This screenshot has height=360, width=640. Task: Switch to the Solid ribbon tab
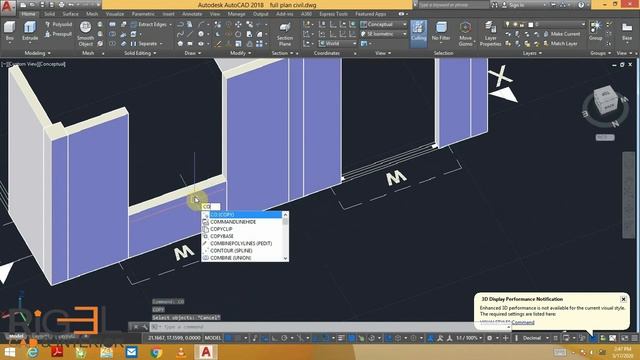tap(49, 14)
